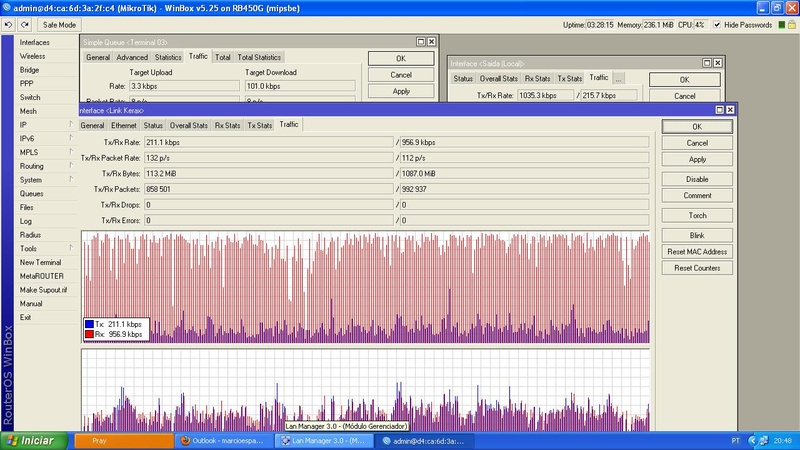Expand more tabs (...) in Saida Local window
The image size is (800, 450).
click(618, 79)
